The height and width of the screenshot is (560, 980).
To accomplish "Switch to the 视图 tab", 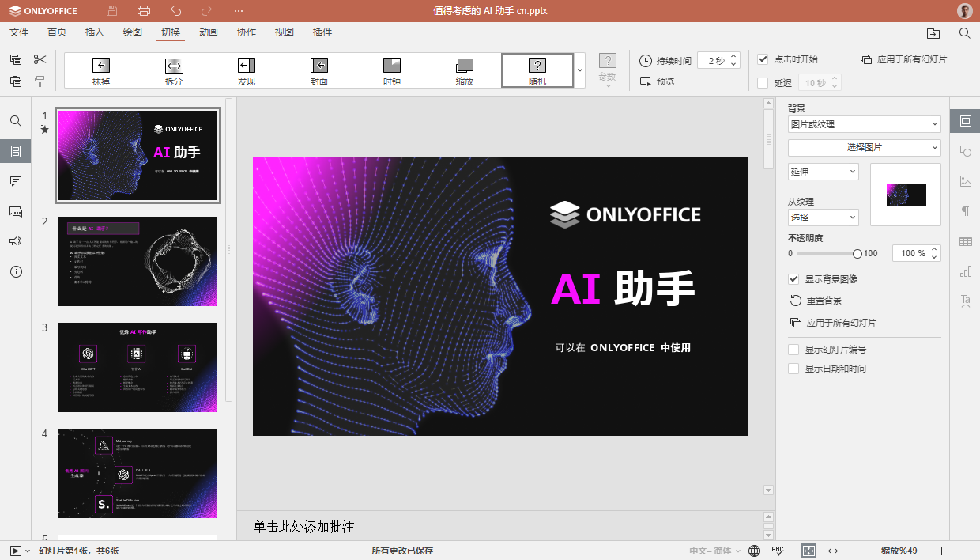I will 285,32.
